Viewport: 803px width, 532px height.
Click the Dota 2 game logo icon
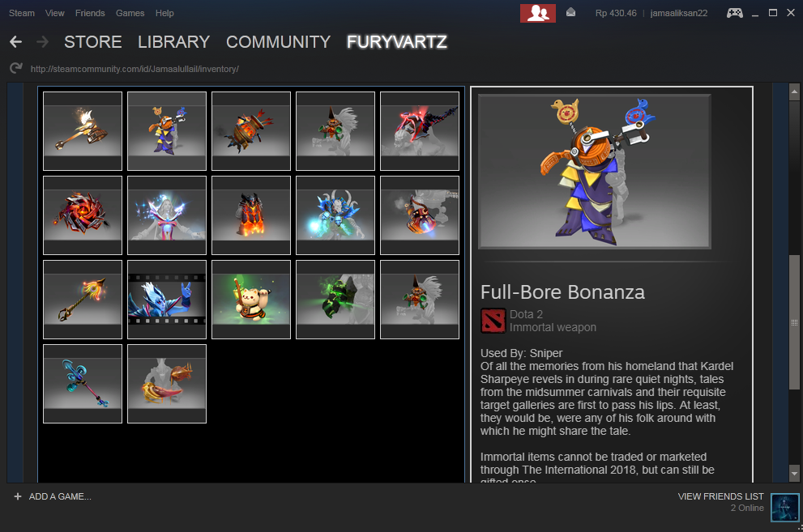coord(493,321)
